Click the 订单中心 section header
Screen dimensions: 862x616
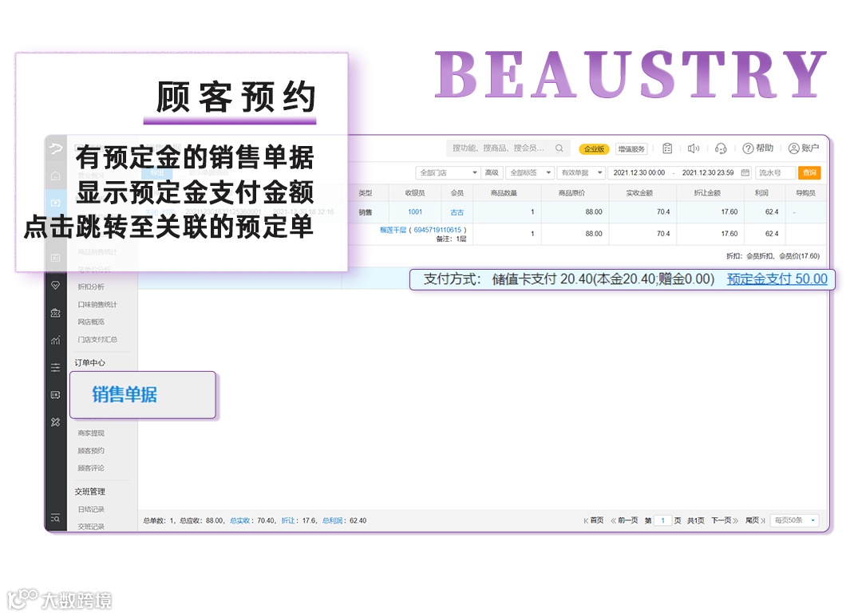(89, 363)
